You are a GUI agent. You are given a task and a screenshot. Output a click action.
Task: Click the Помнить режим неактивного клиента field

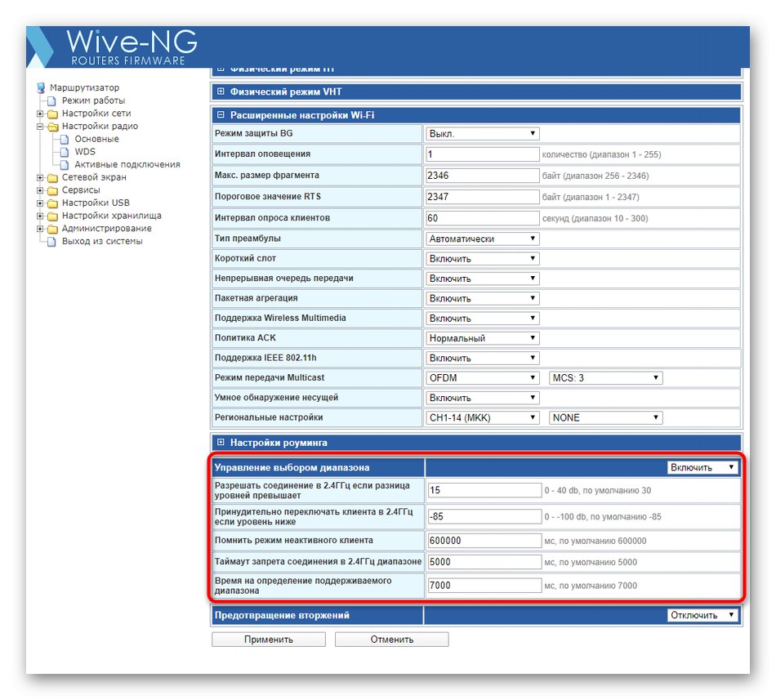[x=485, y=541]
